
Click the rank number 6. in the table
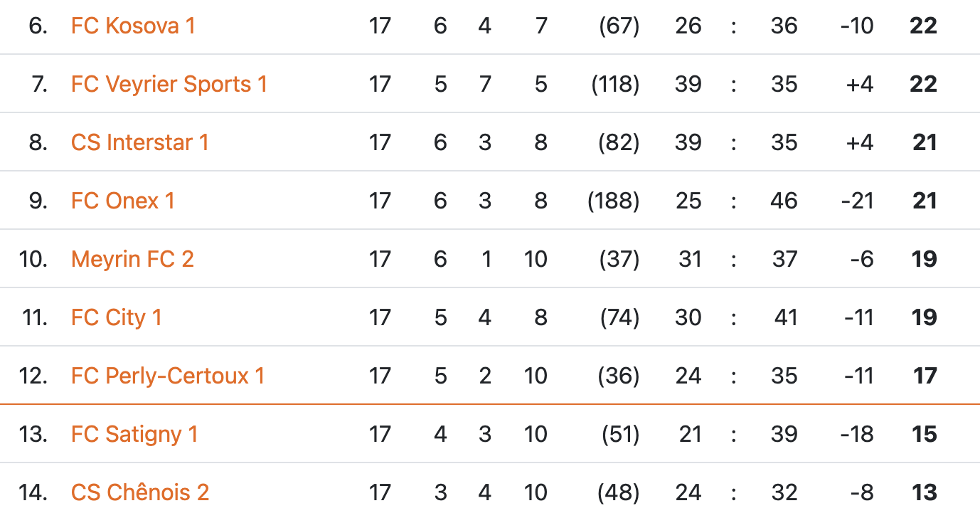[x=38, y=26]
